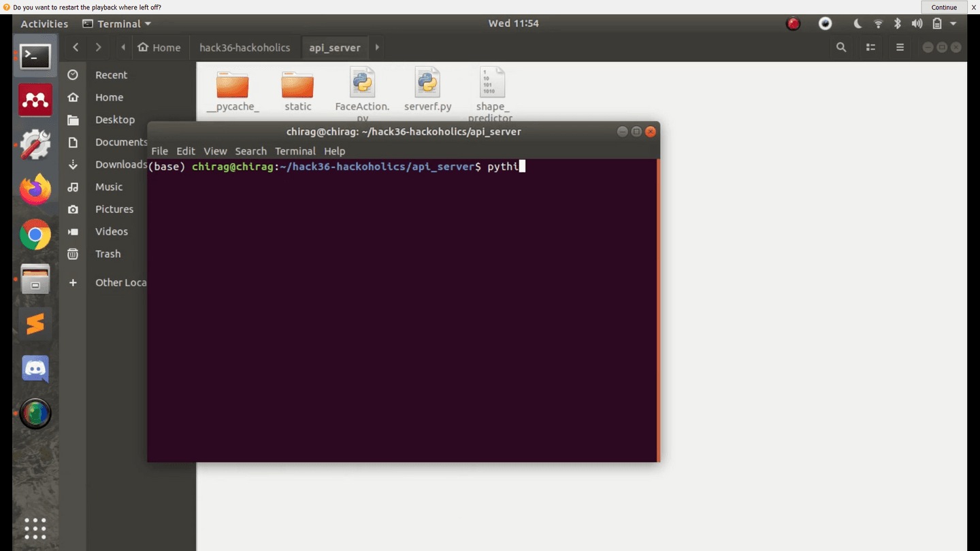Image resolution: width=980 pixels, height=551 pixels.
Task: Click the terminal vertical scrollbar
Action: [658, 310]
